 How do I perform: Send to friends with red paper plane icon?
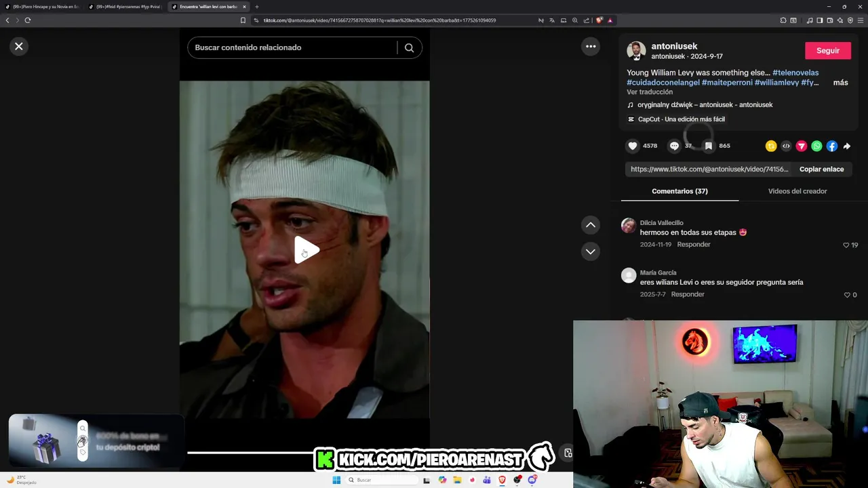click(802, 146)
